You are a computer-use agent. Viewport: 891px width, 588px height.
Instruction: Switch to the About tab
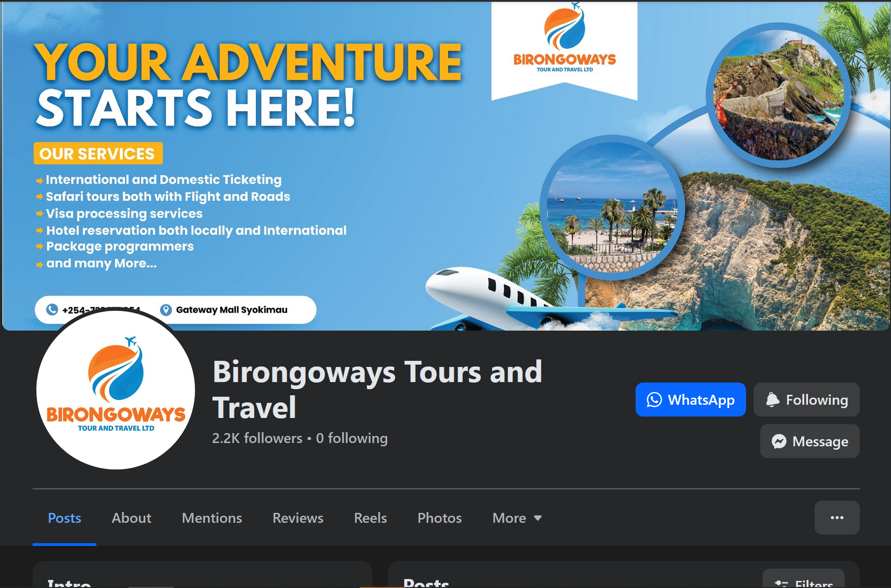131,518
